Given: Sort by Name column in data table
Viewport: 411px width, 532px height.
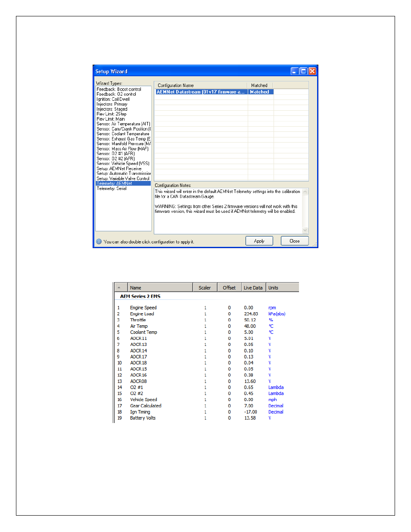Looking at the screenshot, I should click(160, 287).
